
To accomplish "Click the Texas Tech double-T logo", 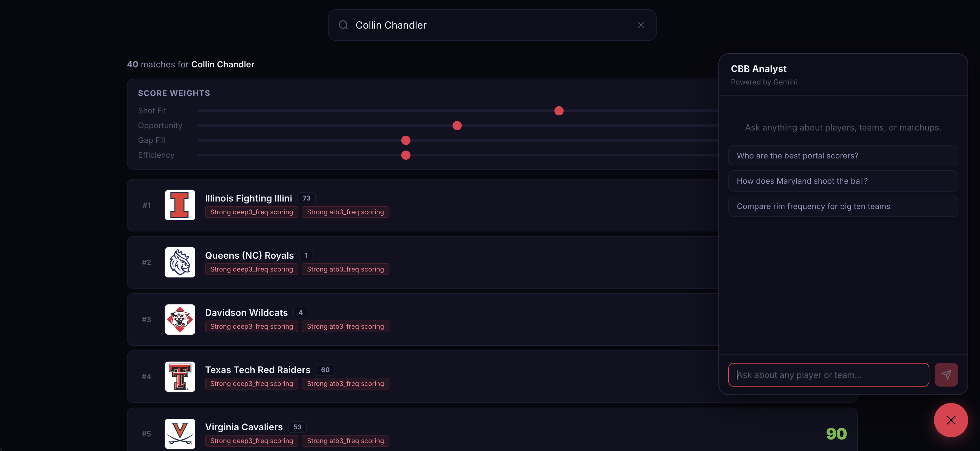I will (x=180, y=376).
